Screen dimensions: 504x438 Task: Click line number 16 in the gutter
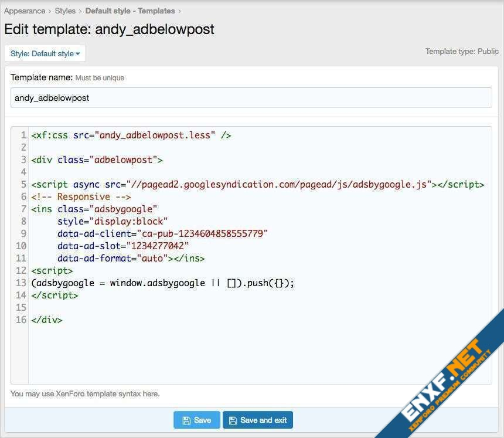21,320
